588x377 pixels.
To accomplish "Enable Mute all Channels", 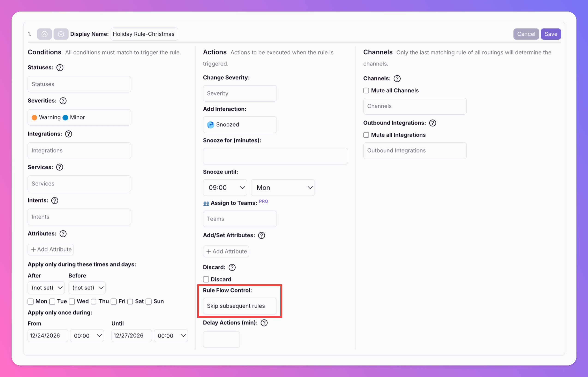I will (366, 90).
